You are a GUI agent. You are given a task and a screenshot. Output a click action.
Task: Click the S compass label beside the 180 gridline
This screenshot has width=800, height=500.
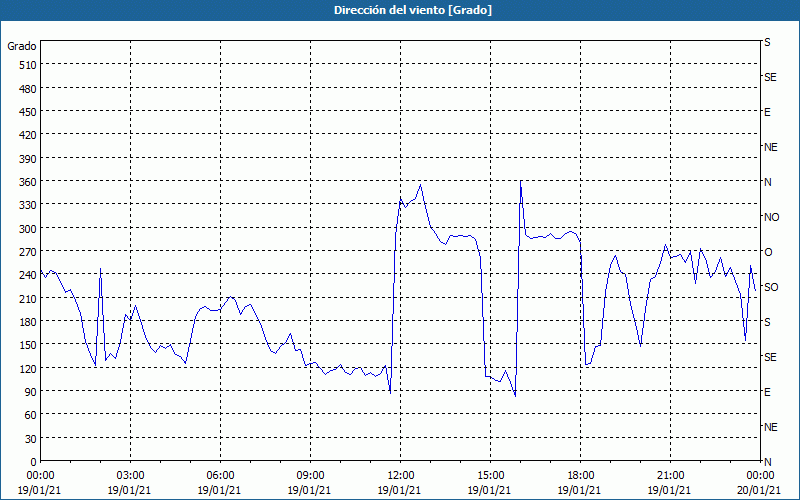(767, 322)
